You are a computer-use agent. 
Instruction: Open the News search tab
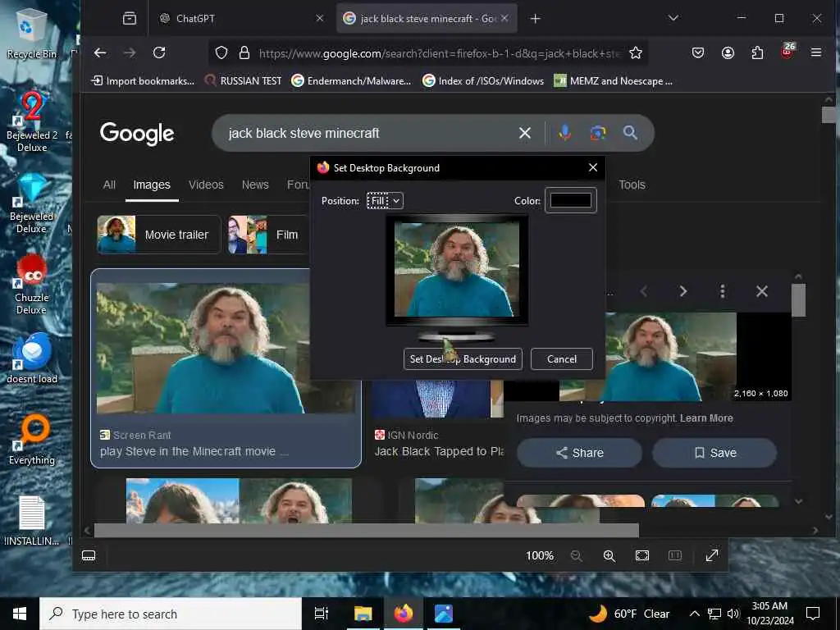(x=255, y=185)
